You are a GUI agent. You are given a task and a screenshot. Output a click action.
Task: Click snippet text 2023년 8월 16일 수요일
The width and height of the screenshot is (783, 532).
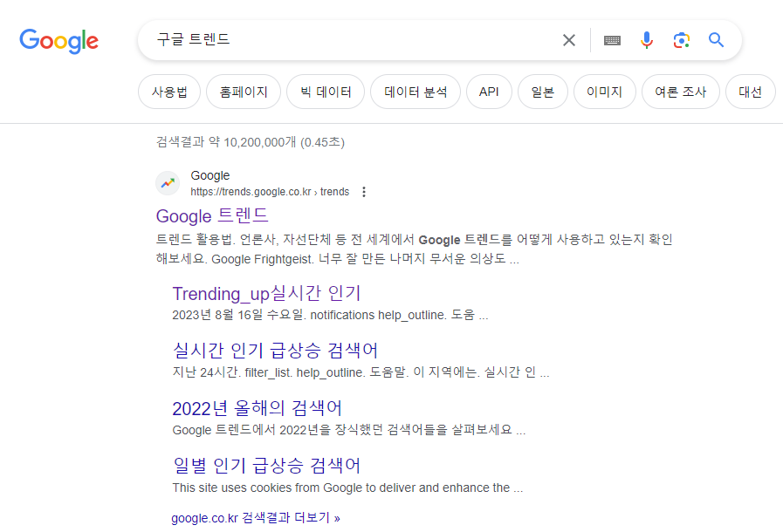(330, 315)
